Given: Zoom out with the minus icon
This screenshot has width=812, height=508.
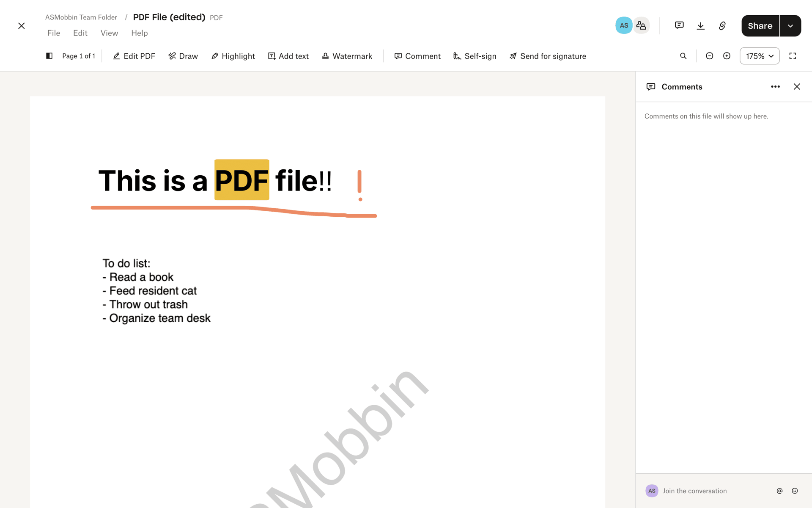Looking at the screenshot, I should tap(710, 56).
